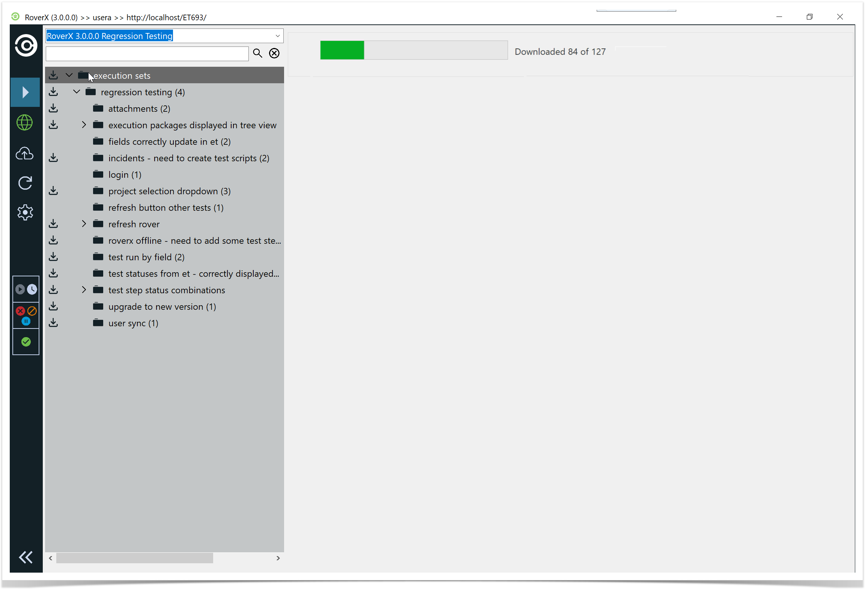Expand the refresh rover folder
Screen dimensions: 868x591
(84, 224)
